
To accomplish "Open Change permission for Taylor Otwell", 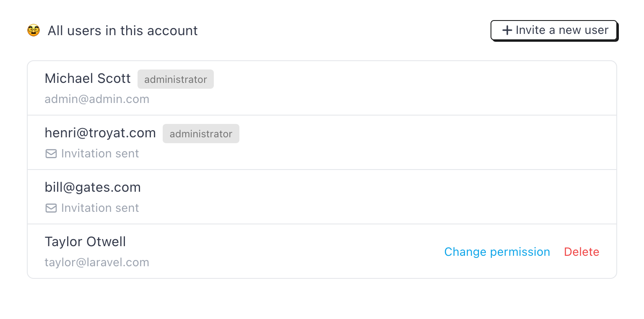I will click(x=497, y=252).
